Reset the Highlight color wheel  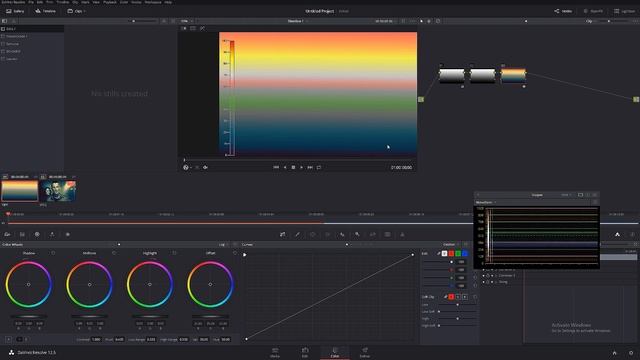pos(174,253)
